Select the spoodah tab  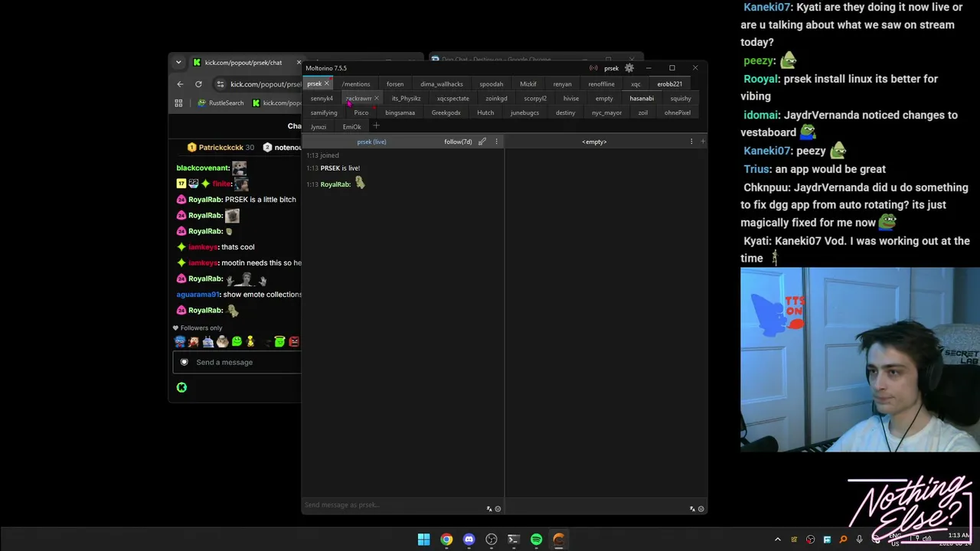[x=492, y=84]
